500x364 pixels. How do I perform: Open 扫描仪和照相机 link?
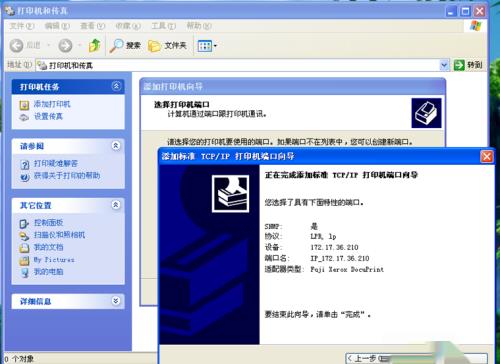pos(59,235)
